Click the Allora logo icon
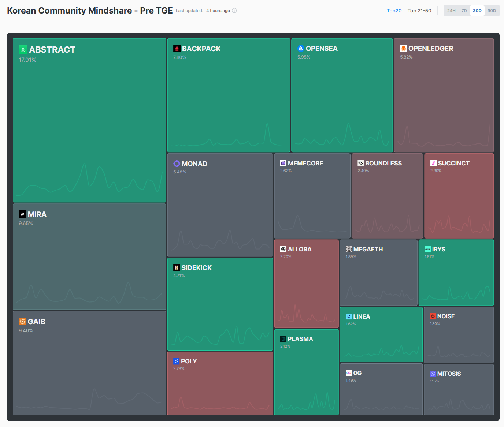Viewport: 504px width, 427px height. (283, 249)
